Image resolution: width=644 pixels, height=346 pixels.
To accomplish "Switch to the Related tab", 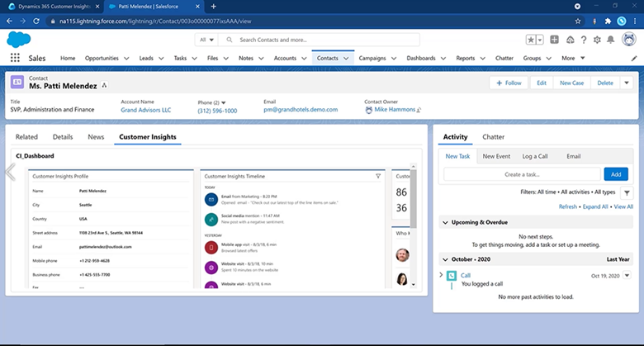I will [26, 137].
